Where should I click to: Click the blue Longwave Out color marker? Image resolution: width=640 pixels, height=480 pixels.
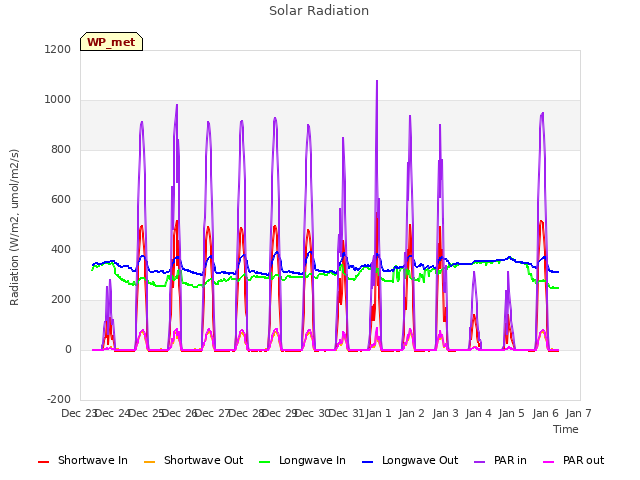(x=367, y=462)
